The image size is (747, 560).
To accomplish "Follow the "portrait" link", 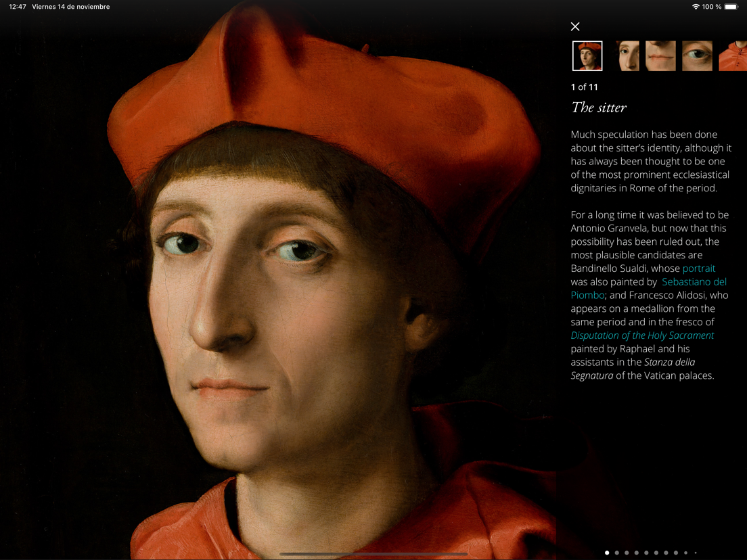I will (x=699, y=269).
